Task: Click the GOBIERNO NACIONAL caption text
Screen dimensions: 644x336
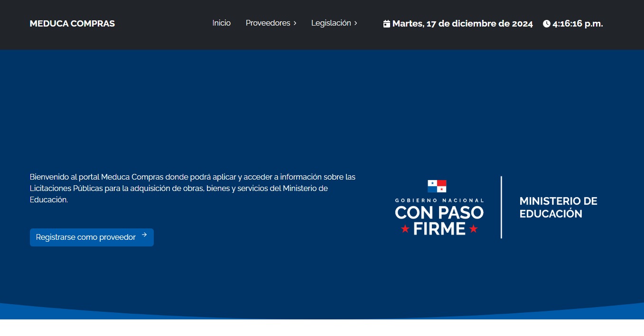Action: tap(439, 200)
